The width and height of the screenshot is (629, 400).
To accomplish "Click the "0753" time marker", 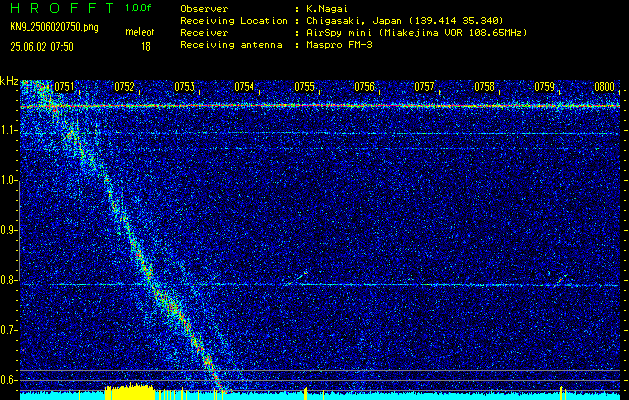I will (184, 87).
